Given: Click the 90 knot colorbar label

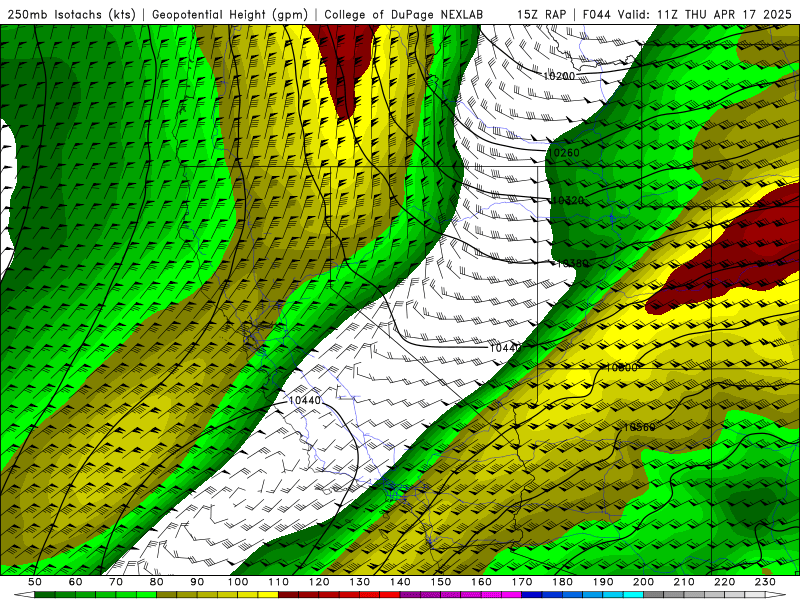Looking at the screenshot, I should (197, 582).
